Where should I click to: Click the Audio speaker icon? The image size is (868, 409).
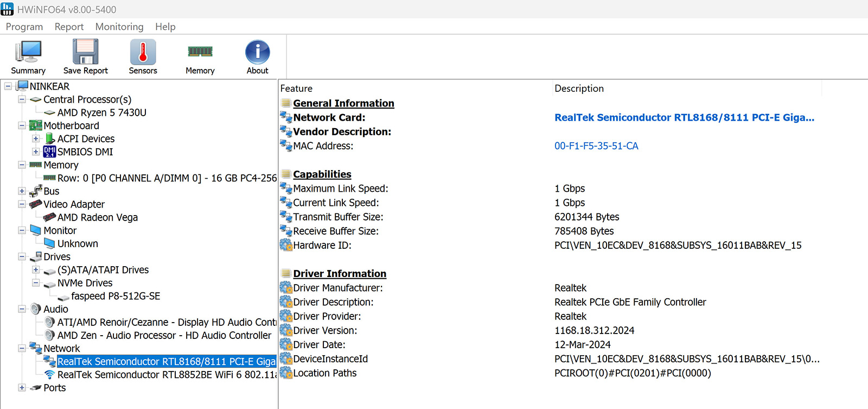tap(36, 309)
